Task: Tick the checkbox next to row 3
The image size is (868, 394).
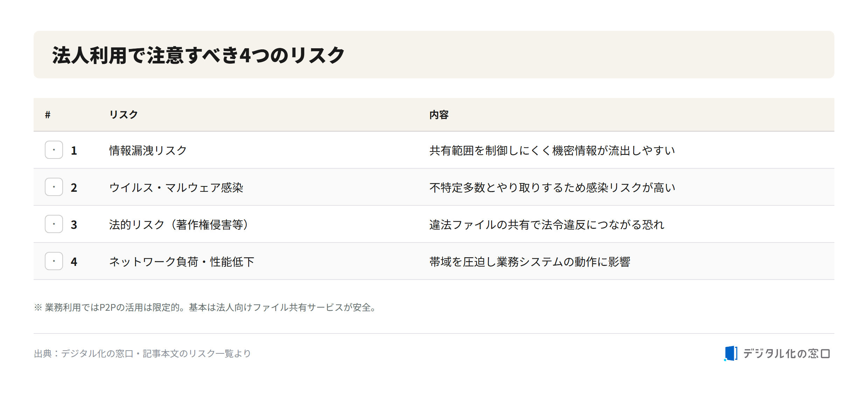Action: coord(54,224)
